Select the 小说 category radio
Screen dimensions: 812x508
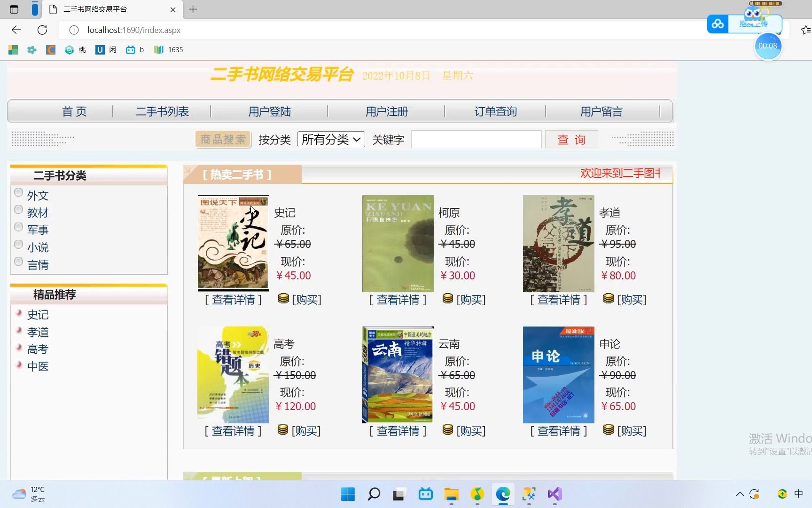click(18, 244)
